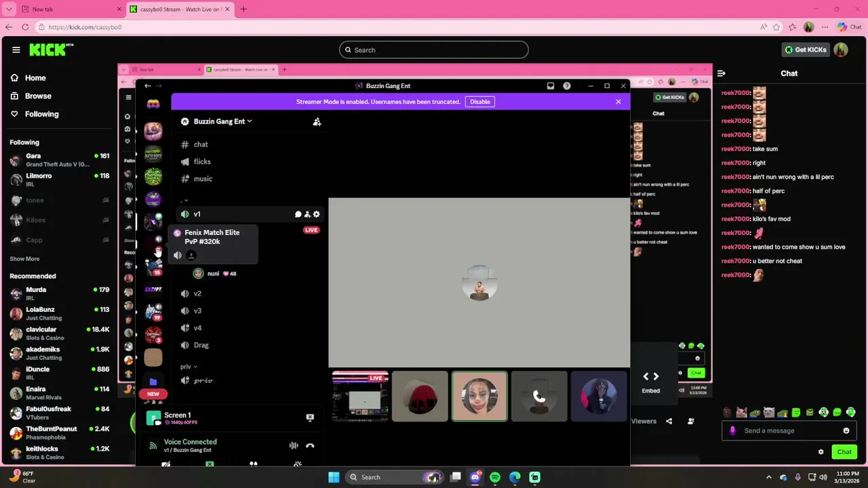This screenshot has width=868, height=488.
Task: Expand the list with Show More
Action: 24,259
